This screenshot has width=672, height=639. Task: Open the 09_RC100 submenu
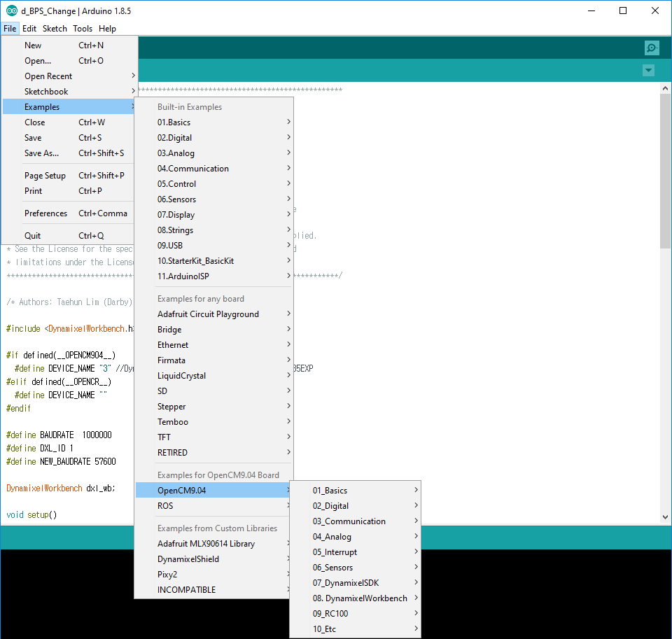pos(356,614)
